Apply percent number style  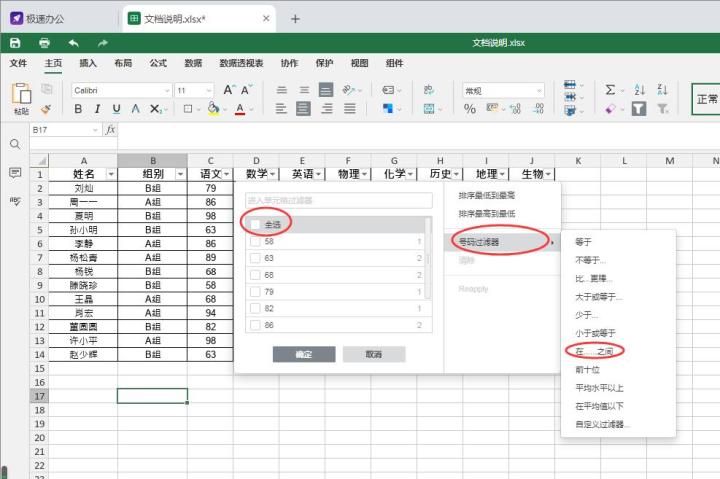(x=470, y=109)
